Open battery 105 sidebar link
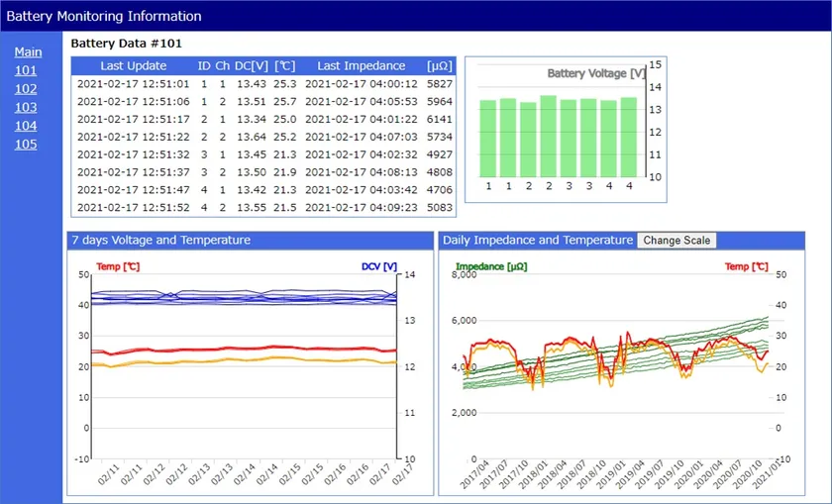The image size is (832, 504). click(x=26, y=144)
